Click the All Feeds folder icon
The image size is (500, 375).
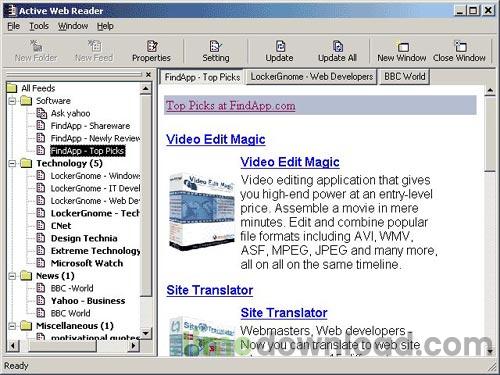(12, 88)
